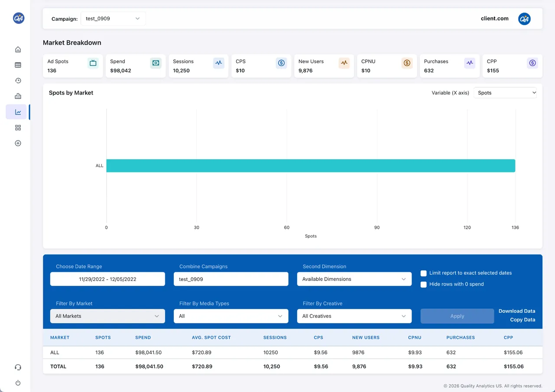This screenshot has width=555, height=392.
Task: Sort by AVG. SPOT COST column header
Action: coord(211,337)
